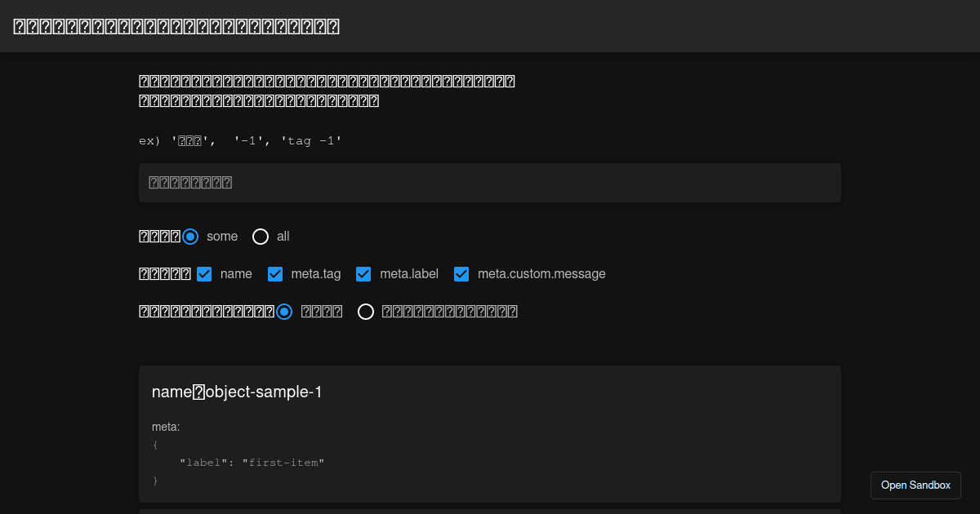Uncheck the "meta.custom.message" checkbox
The image size is (980, 514).
click(x=461, y=274)
